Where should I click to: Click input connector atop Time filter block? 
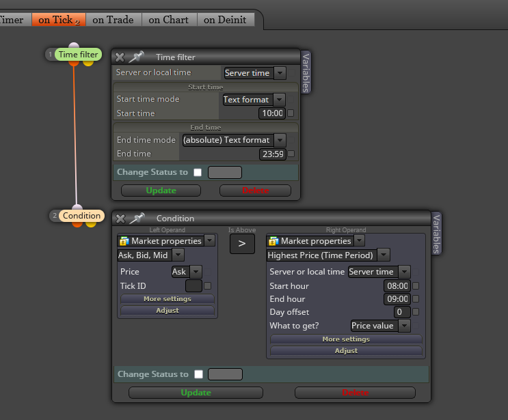point(74,46)
